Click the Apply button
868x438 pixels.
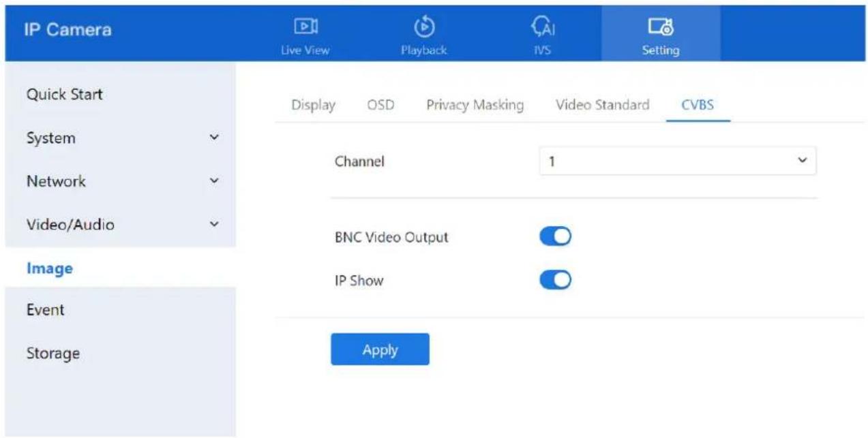pos(380,349)
